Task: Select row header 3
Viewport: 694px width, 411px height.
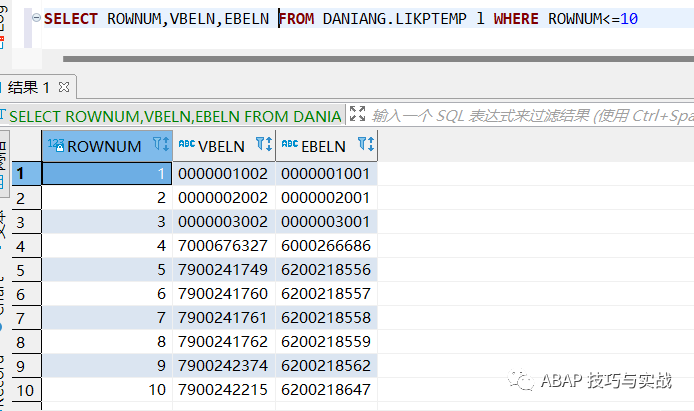Action: tap(27, 222)
